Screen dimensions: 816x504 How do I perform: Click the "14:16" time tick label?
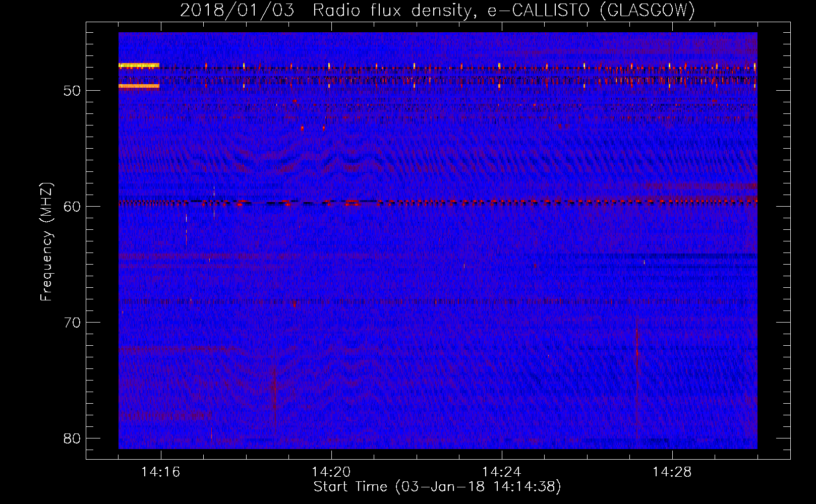(x=160, y=472)
